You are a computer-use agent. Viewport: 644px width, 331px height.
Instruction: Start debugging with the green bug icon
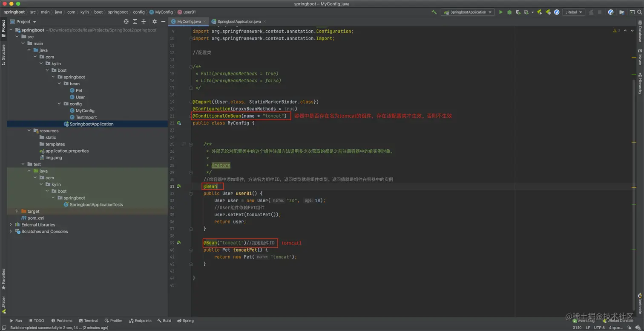(509, 12)
